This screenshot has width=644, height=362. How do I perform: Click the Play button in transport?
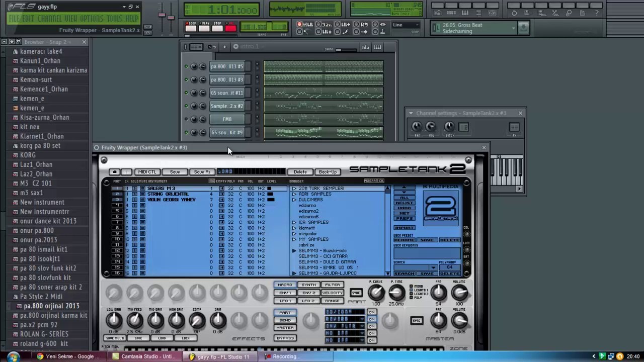[204, 28]
